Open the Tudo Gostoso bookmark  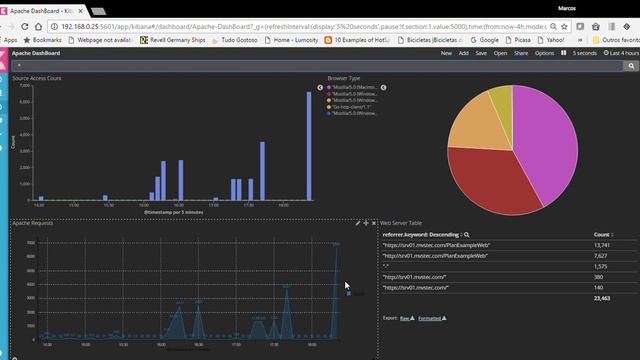[x=235, y=40]
